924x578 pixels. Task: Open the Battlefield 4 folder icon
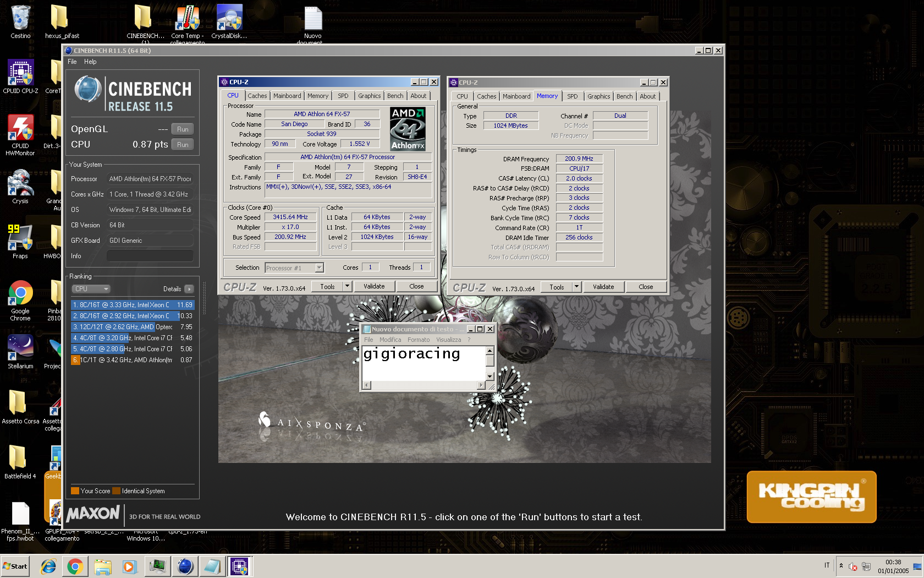coord(20,461)
